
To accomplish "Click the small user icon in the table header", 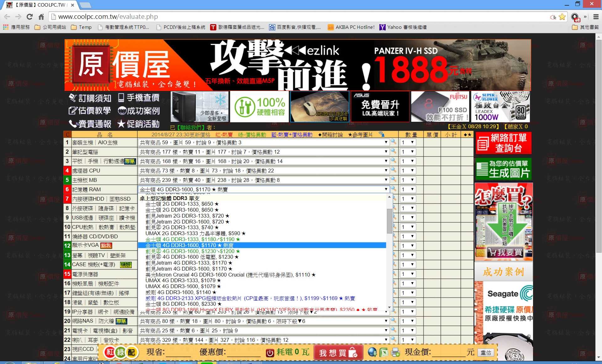I will (382, 134).
